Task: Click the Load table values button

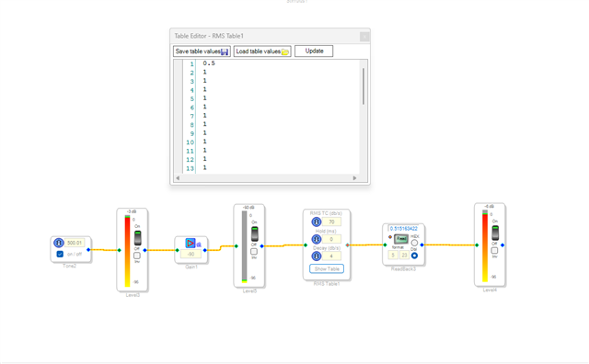Action: (x=262, y=51)
